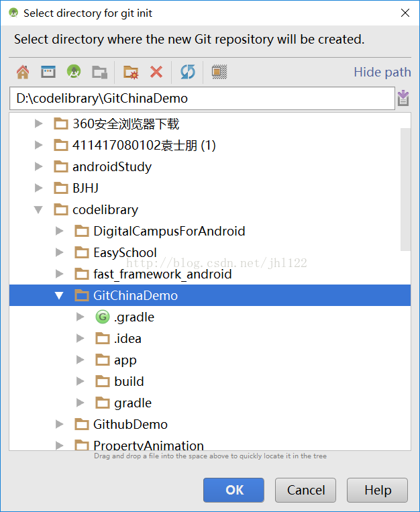Open the path history arrow icon
Viewport: 420px width, 512px height.
(403, 98)
